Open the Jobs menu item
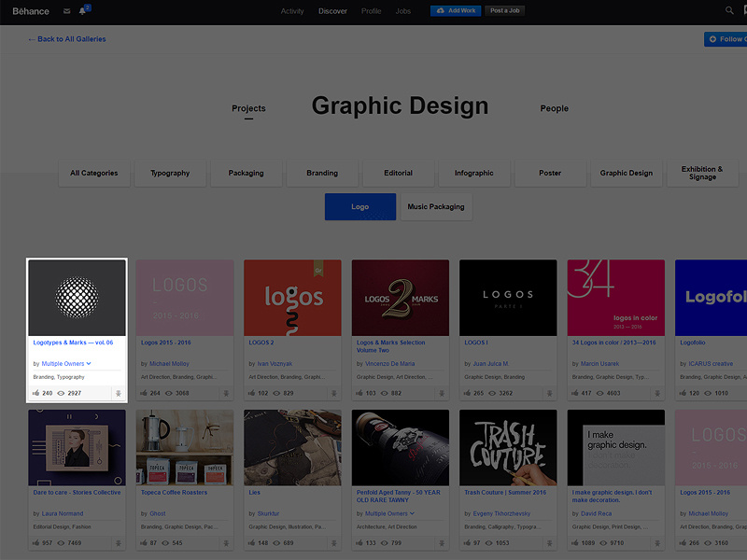 point(403,11)
